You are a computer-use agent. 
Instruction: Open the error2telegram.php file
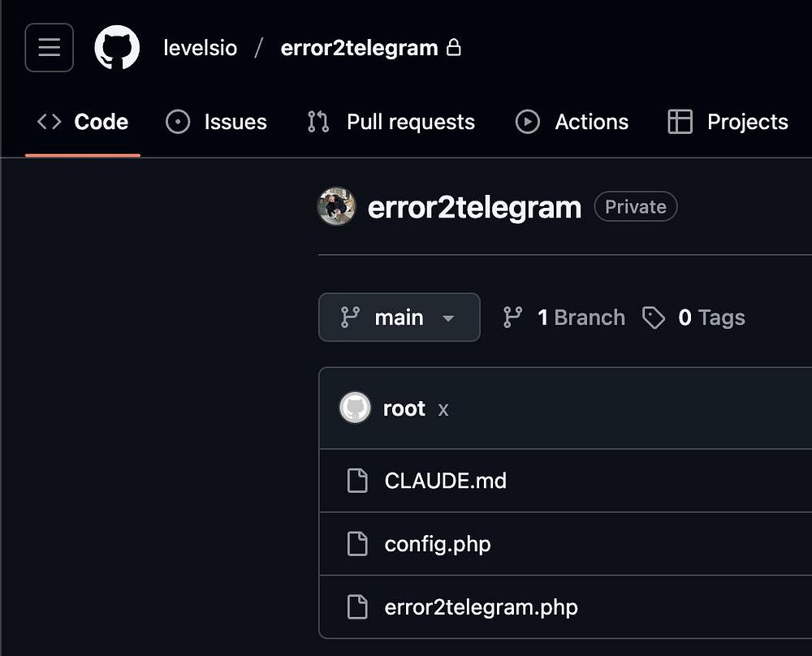[x=481, y=607]
